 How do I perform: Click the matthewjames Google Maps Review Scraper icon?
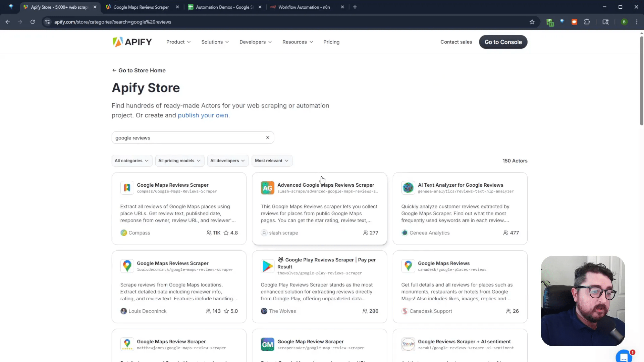click(x=127, y=344)
